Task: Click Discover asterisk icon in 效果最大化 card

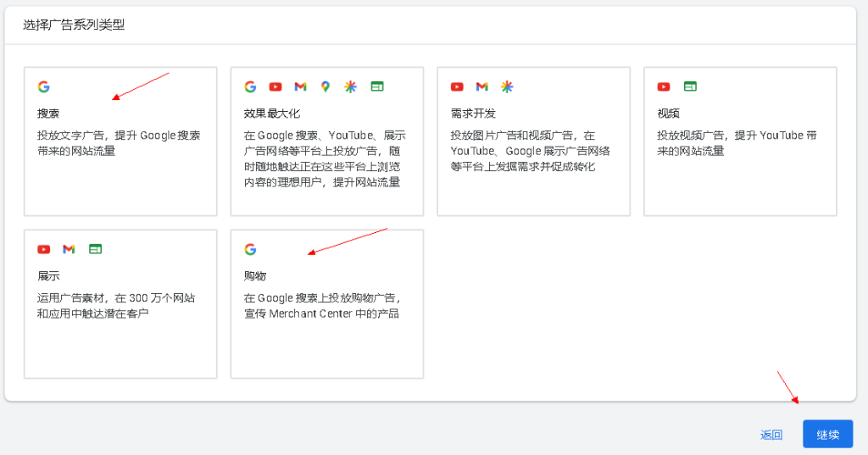Action: (350, 86)
